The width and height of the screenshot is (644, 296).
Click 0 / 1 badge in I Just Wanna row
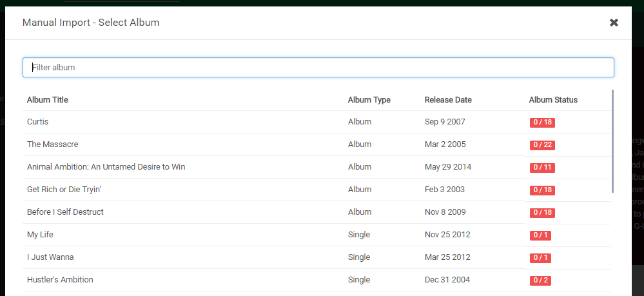(x=540, y=258)
